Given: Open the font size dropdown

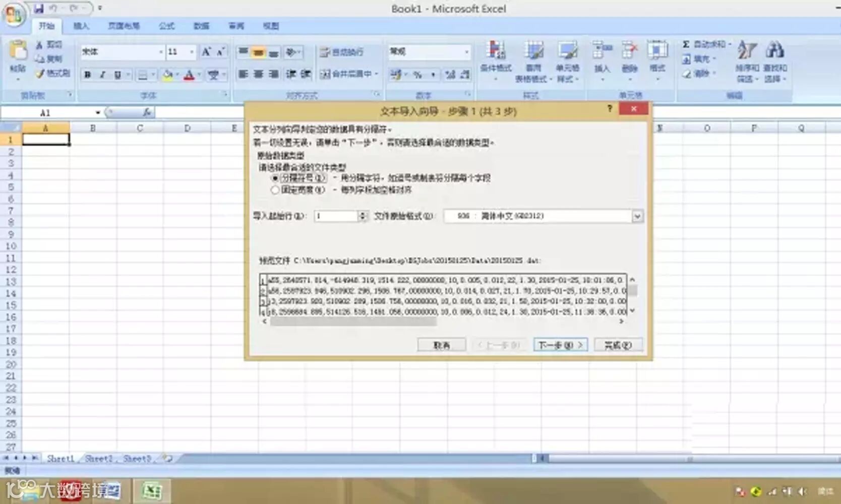Looking at the screenshot, I should 192,52.
